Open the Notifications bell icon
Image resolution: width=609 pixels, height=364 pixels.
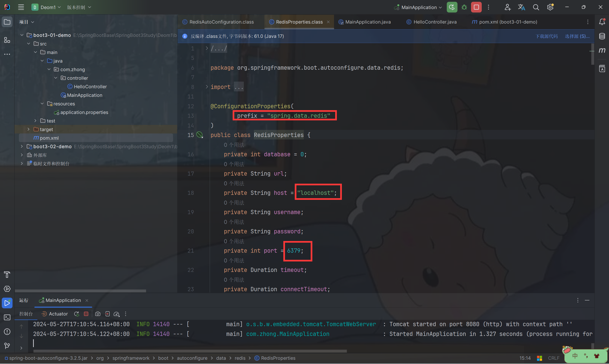point(602,22)
